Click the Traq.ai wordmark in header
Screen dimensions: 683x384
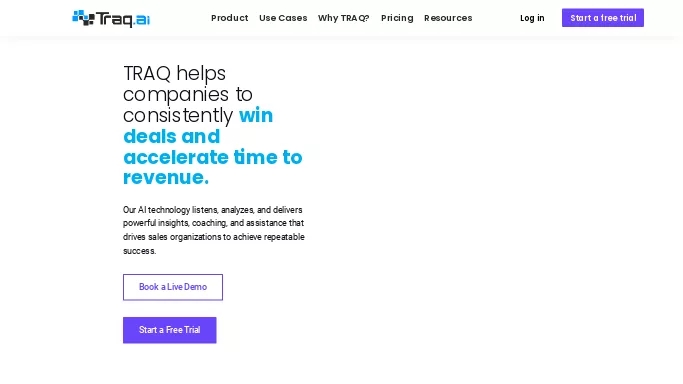(122, 19)
